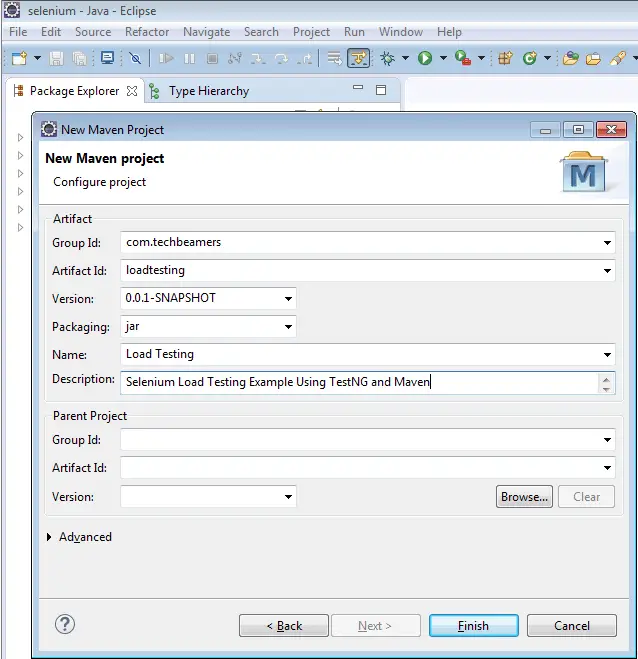The width and height of the screenshot is (638, 659).
Task: Expand the Artifact Group Id dropdown arrow
Action: tap(608, 242)
